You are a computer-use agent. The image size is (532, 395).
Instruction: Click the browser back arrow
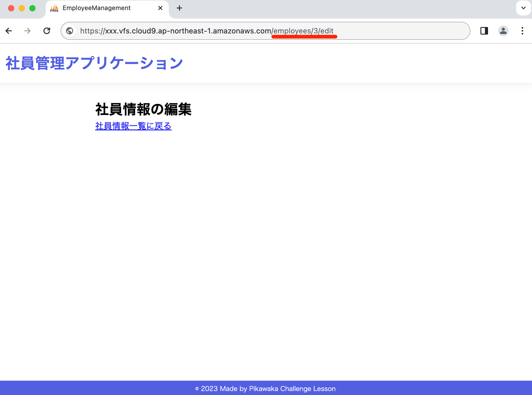pyautogui.click(x=9, y=31)
